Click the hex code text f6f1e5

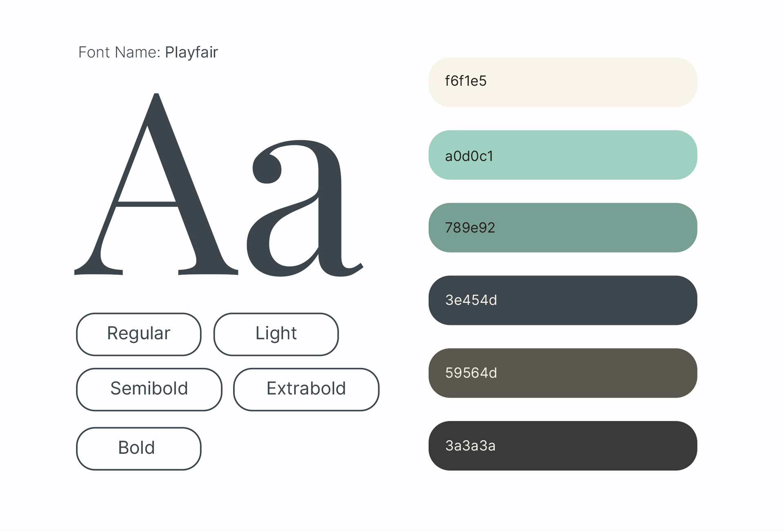466,81
